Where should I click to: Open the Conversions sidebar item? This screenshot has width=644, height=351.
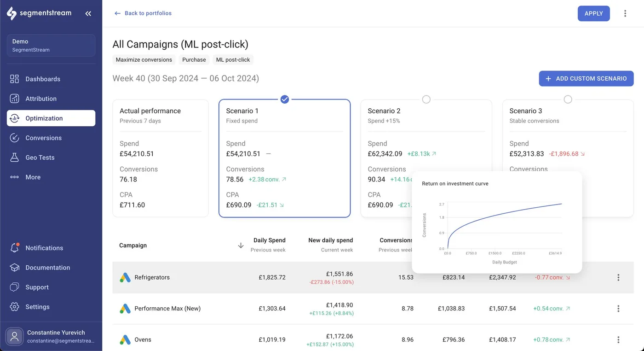click(x=43, y=138)
